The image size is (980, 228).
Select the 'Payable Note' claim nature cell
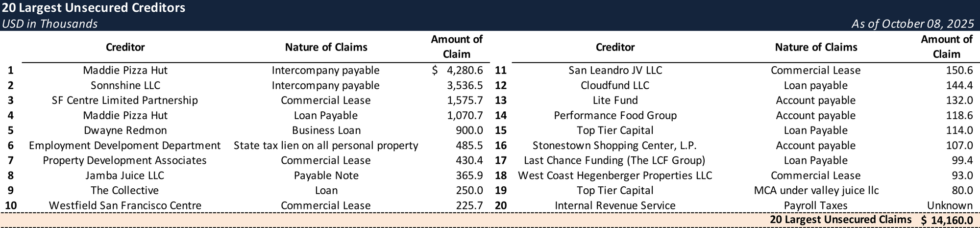coord(326,176)
